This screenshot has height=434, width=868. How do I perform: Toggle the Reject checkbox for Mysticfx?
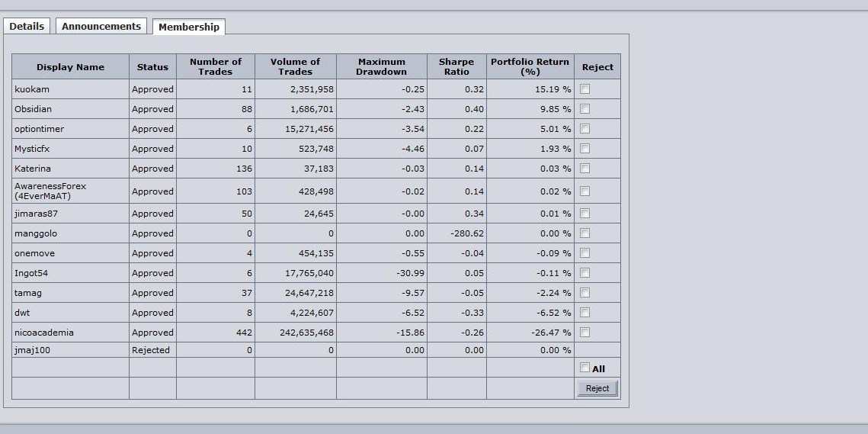tap(585, 149)
